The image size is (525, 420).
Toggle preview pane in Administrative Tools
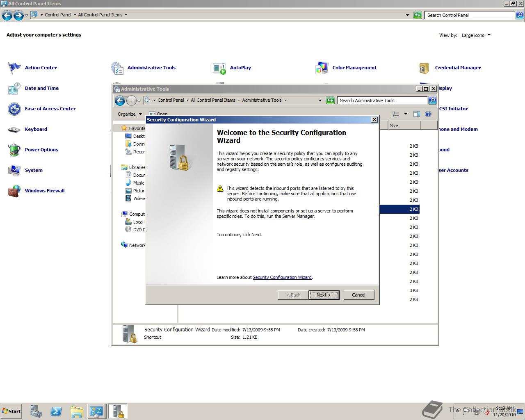(417, 114)
